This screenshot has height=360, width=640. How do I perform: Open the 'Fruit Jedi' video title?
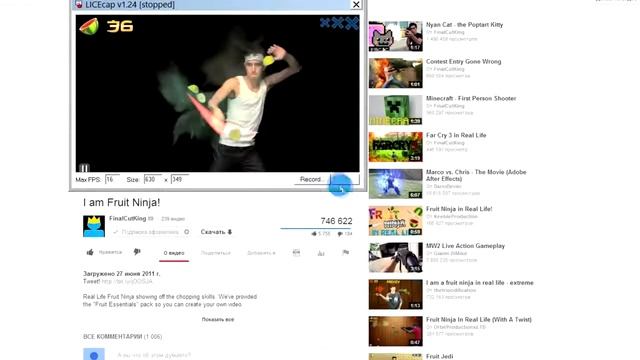(x=440, y=356)
